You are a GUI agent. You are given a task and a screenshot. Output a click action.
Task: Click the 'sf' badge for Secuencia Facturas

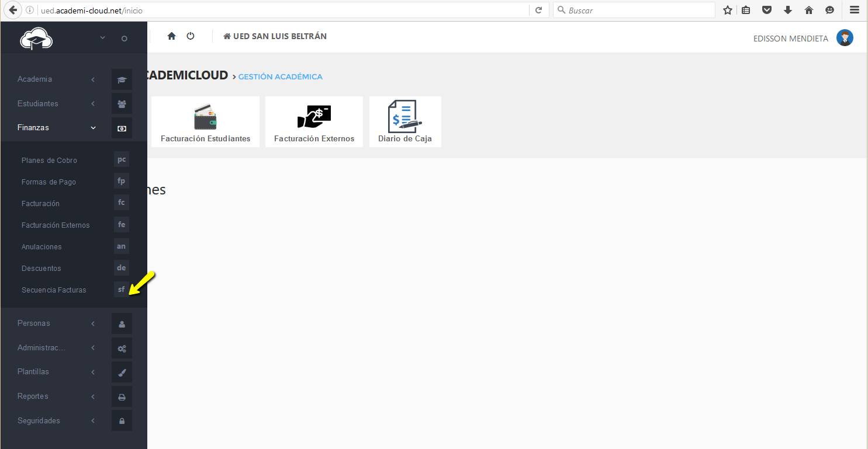click(122, 289)
